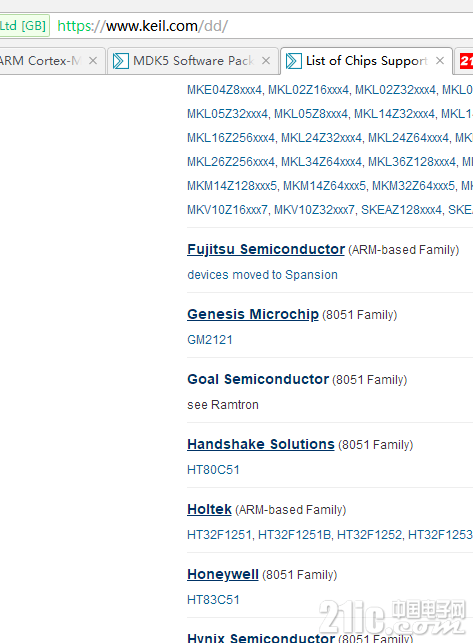This screenshot has height=643, width=473.
Task: Select the HT83C51 device link
Action: [213, 600]
